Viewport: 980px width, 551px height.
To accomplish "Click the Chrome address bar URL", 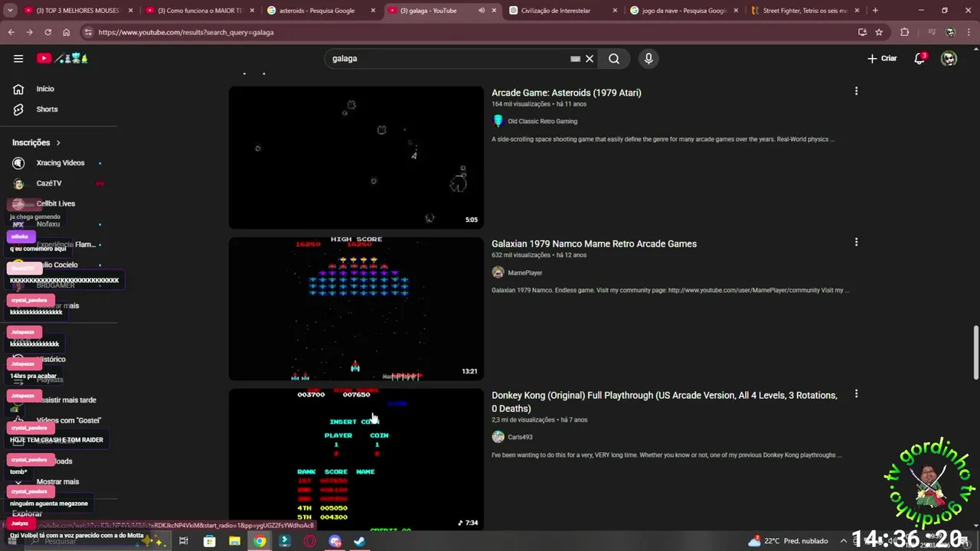I will [185, 32].
